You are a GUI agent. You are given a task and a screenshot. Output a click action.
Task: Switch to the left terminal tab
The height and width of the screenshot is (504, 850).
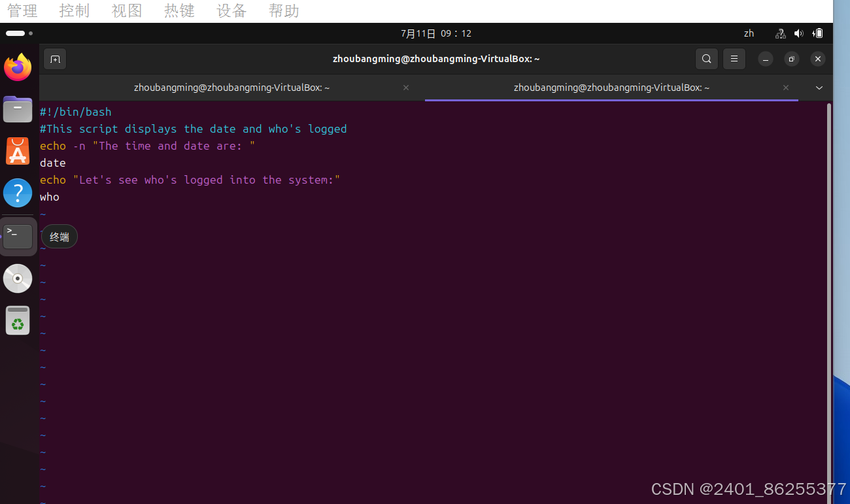[x=231, y=88]
